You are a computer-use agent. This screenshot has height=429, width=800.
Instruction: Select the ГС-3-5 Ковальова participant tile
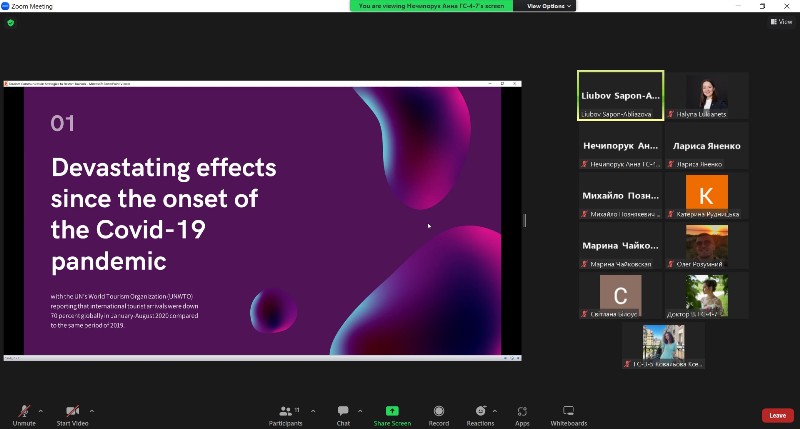click(664, 346)
